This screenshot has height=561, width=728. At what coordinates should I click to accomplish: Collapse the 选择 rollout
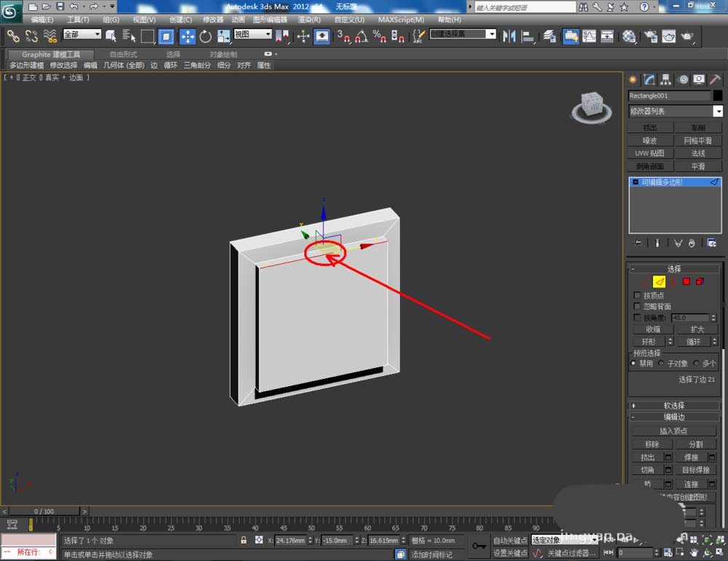pos(674,269)
